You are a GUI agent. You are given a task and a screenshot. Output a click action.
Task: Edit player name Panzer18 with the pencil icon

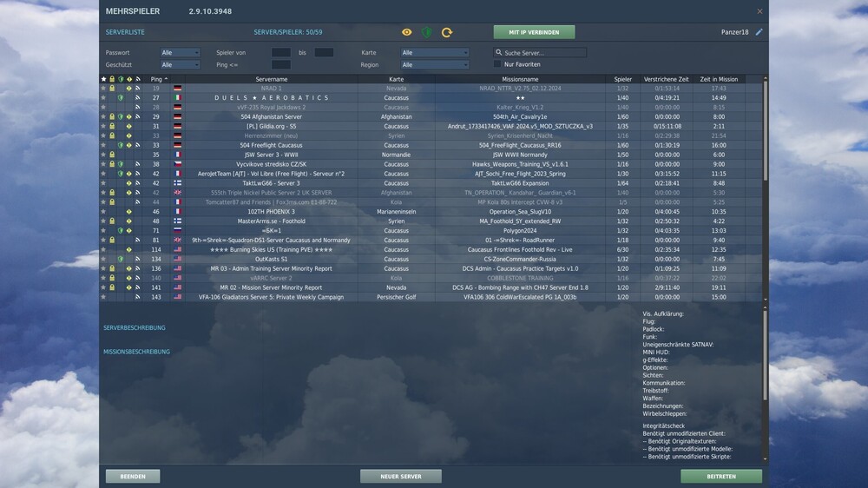[x=759, y=32]
